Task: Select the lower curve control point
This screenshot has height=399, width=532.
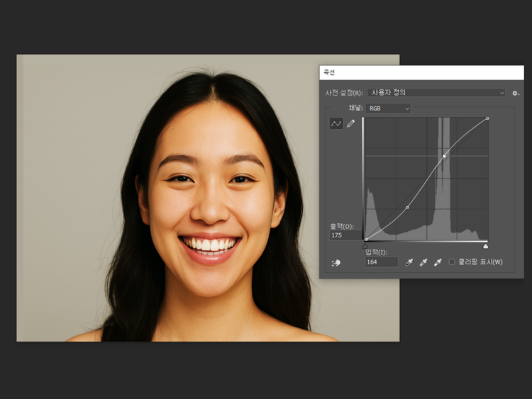Action: [x=407, y=207]
